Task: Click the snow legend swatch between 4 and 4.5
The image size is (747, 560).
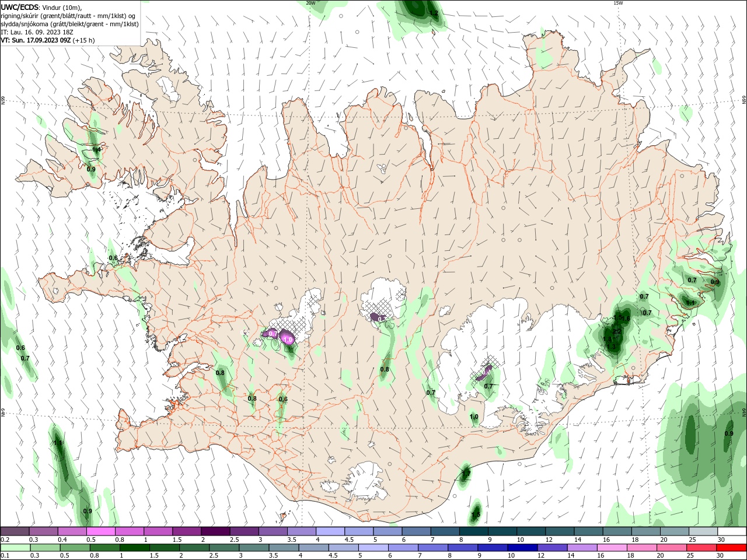Action: point(330,531)
